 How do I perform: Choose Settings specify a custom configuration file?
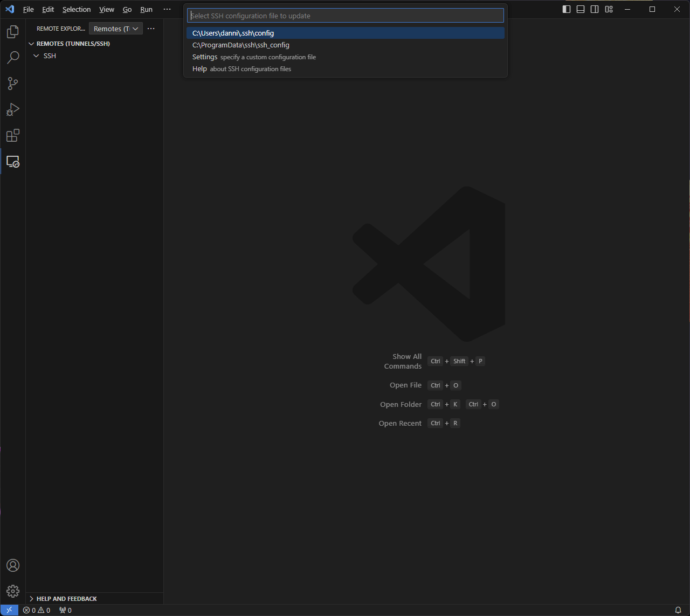(346, 57)
